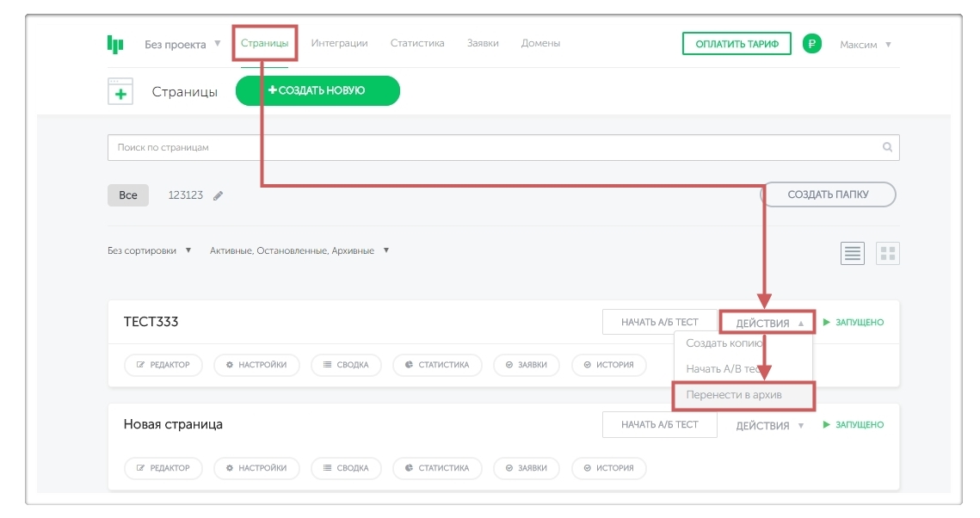Open the Без сортировки sorting dropdown
The width and height of the screenshot is (980, 518).
pos(149,251)
